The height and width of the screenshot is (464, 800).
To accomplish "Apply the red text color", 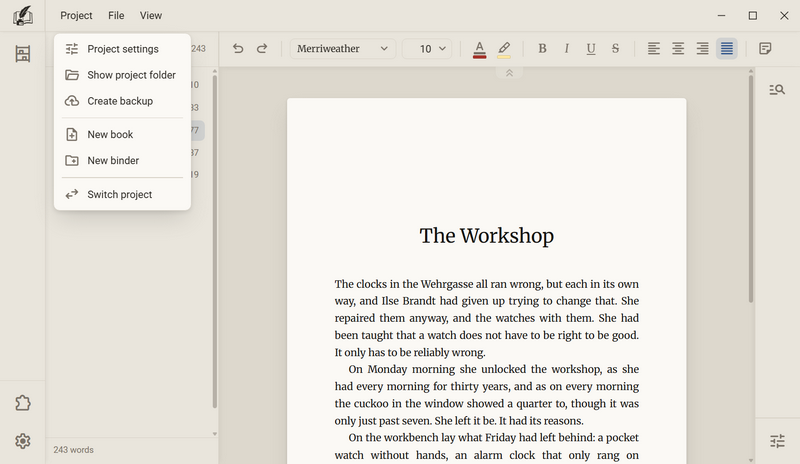I will pyautogui.click(x=479, y=50).
